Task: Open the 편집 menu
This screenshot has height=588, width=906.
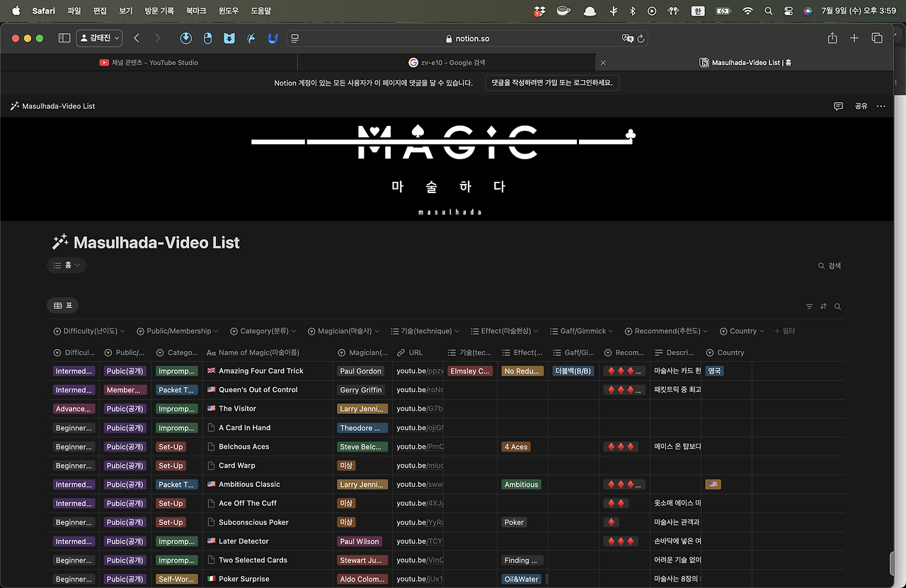Action: coord(100,11)
